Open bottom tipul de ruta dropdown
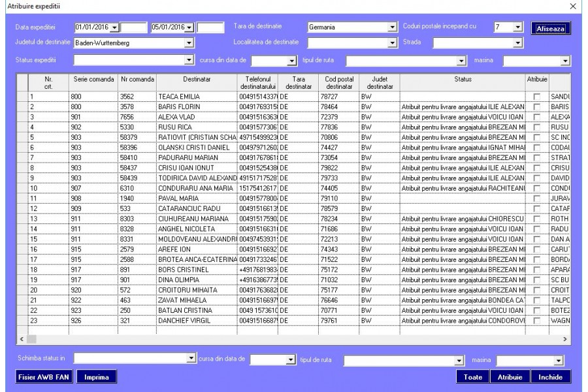588x392 pixels. pyautogui.click(x=459, y=361)
